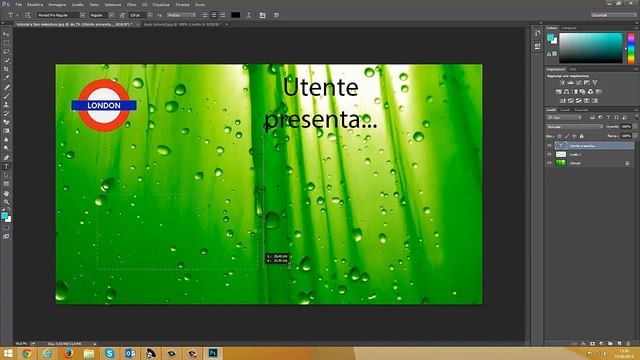
Task: Open the font size dropdown
Action: click(150, 15)
